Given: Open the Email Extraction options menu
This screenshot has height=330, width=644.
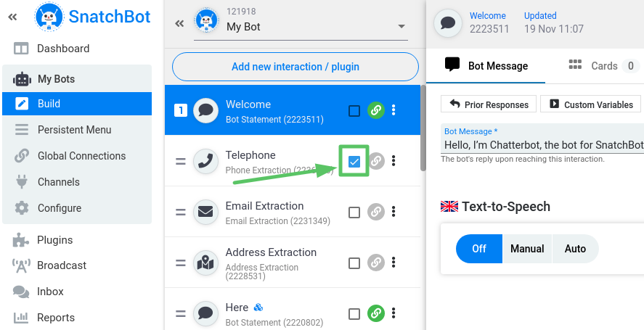Looking at the screenshot, I should (x=394, y=212).
